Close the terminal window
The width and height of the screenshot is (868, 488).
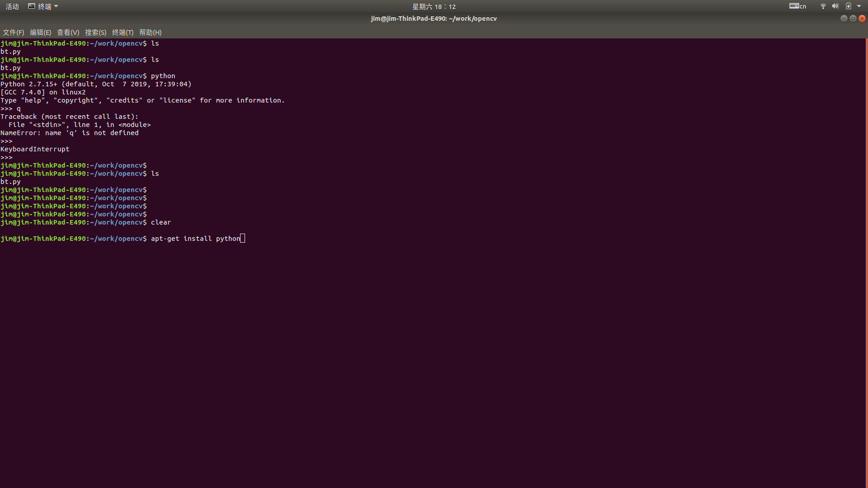862,19
